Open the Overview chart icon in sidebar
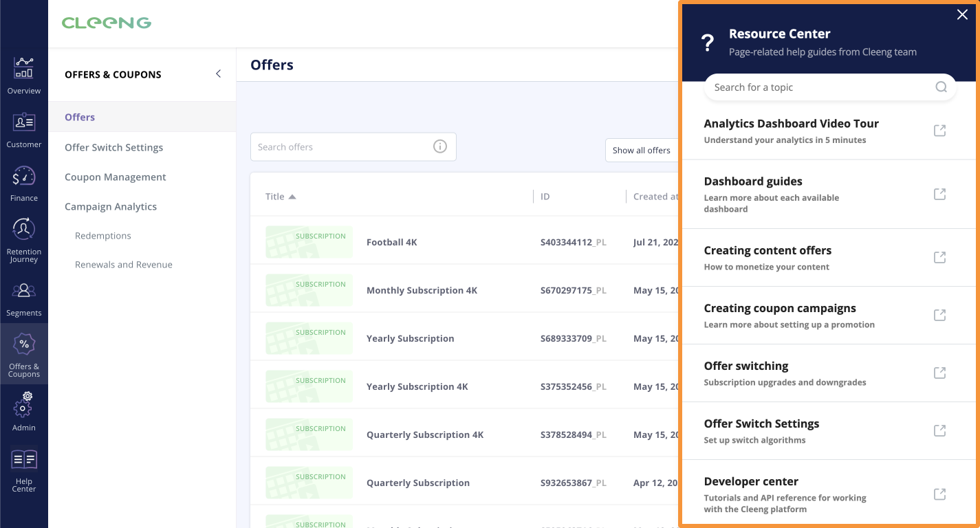 (x=24, y=67)
